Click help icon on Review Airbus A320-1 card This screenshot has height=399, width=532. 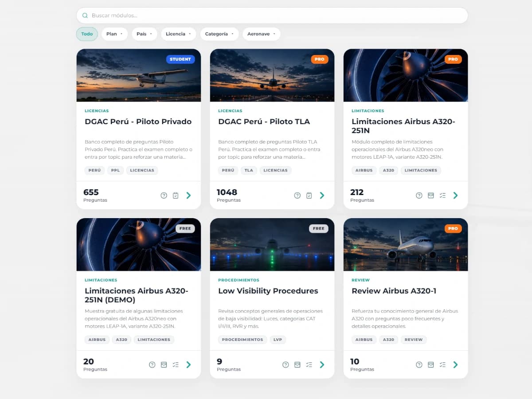pos(419,365)
